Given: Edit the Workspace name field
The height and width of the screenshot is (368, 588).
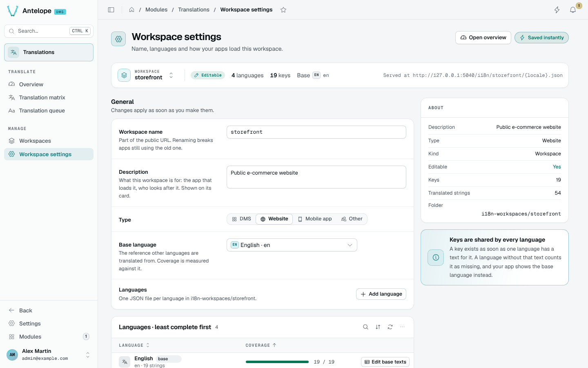Looking at the screenshot, I should pos(316,132).
